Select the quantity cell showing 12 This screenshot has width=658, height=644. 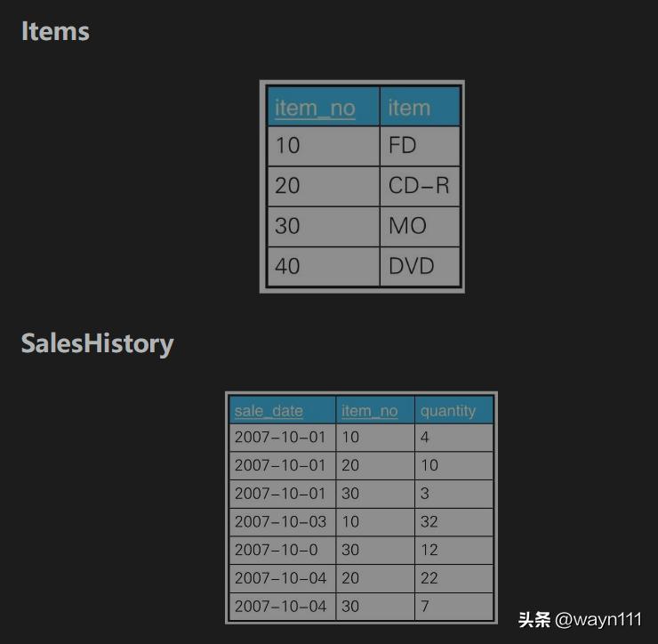click(429, 550)
